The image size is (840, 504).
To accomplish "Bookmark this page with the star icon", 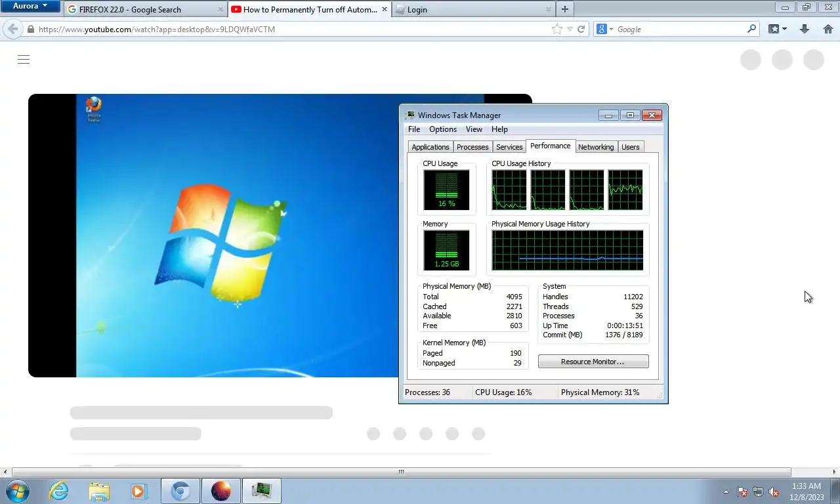I will click(x=557, y=29).
